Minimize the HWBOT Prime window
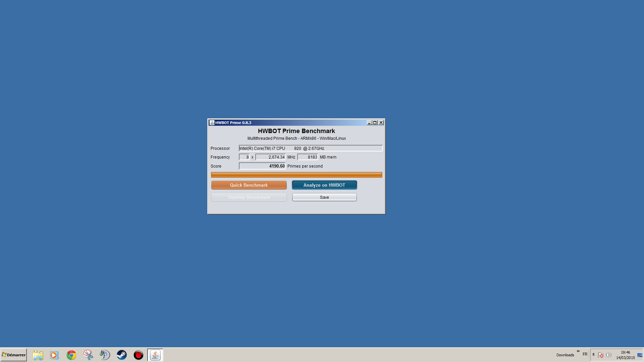Viewport: 644px width, 362px height. click(369, 123)
